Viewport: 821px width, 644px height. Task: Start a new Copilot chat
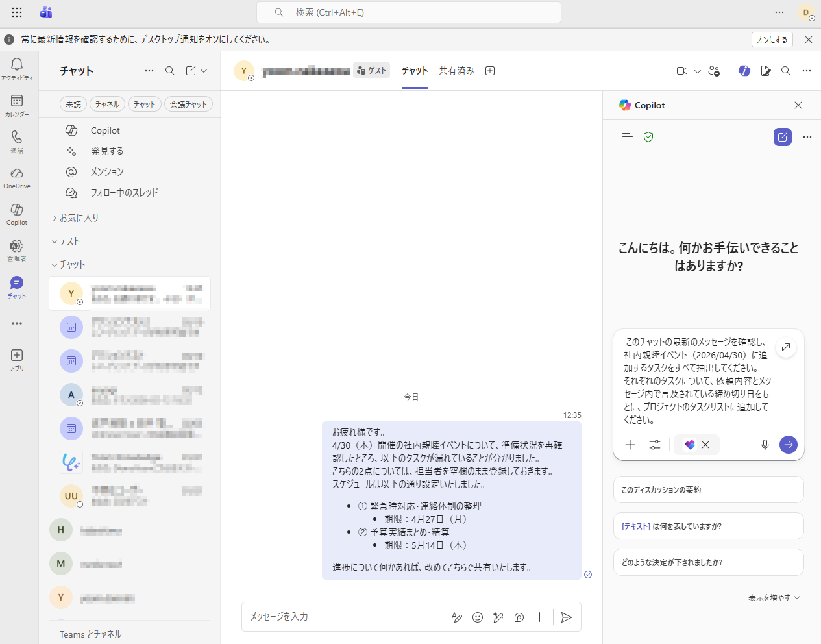tap(782, 137)
